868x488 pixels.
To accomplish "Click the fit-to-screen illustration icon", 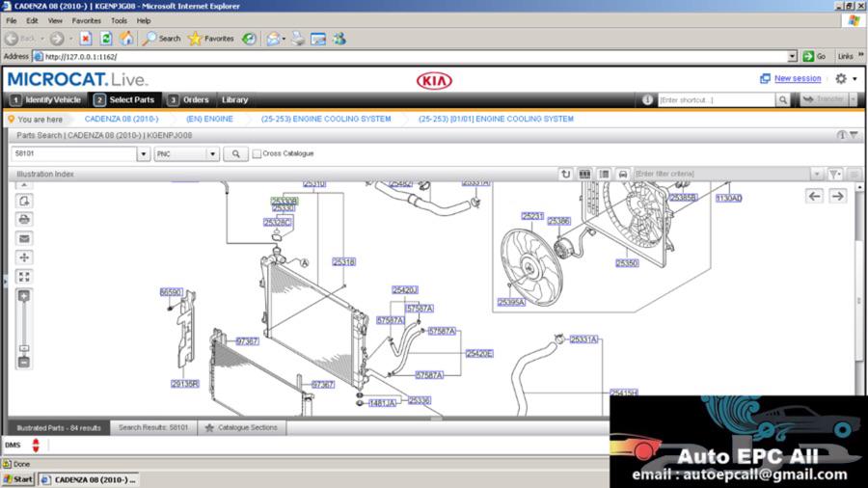I will 24,276.
